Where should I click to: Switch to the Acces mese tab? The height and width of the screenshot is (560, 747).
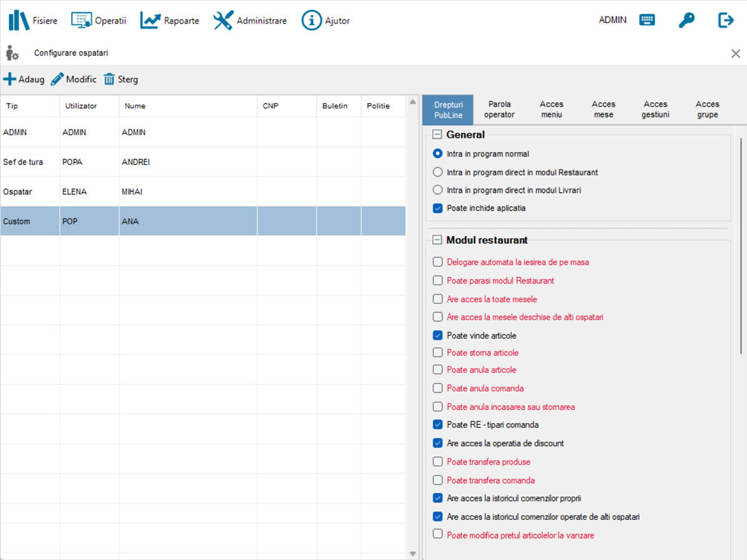click(603, 110)
